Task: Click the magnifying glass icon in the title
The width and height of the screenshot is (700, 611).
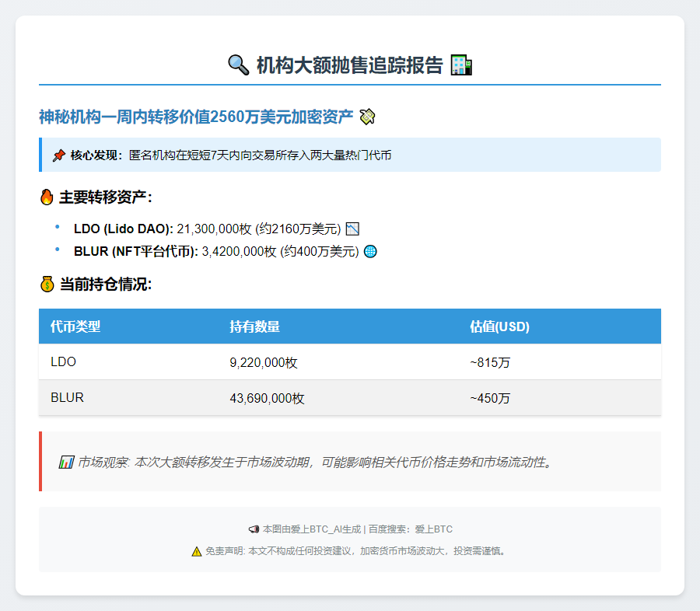Action: coord(239,65)
